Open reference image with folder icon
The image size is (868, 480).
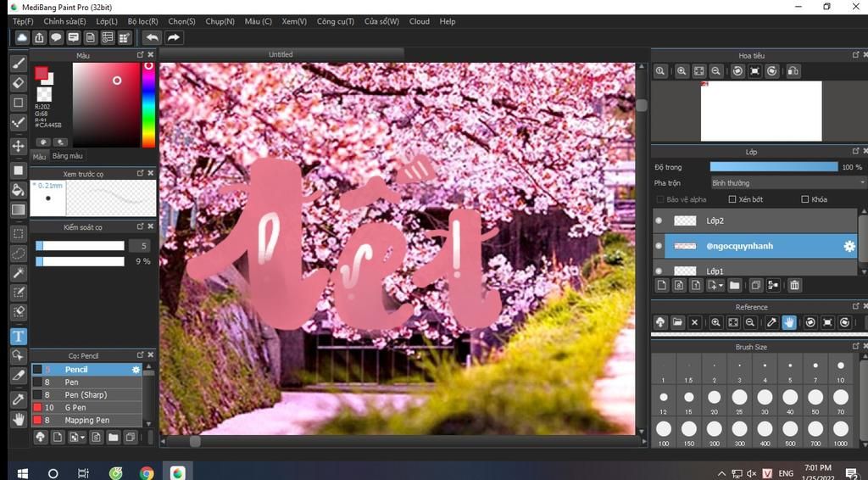pos(677,322)
